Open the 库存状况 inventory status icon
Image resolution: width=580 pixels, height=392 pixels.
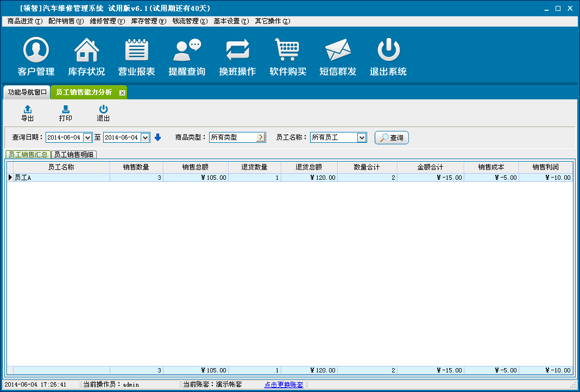[86, 51]
